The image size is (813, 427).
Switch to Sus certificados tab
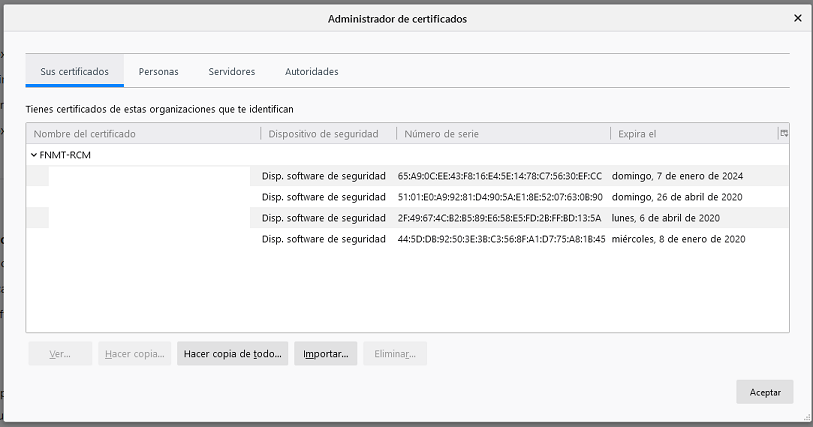point(75,72)
